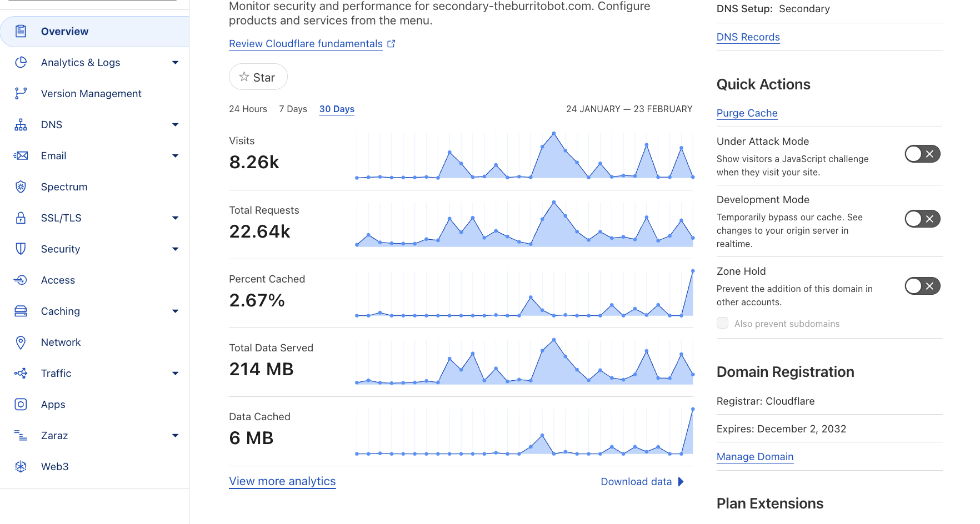Expand the SSL/TLS menu arrow
This screenshot has height=524, width=980.
(x=175, y=218)
